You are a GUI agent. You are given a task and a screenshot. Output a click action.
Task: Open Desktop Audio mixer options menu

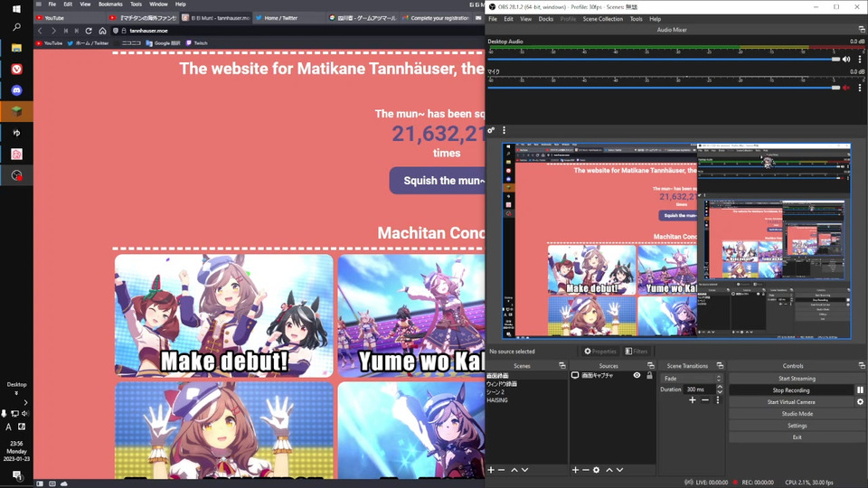click(860, 60)
